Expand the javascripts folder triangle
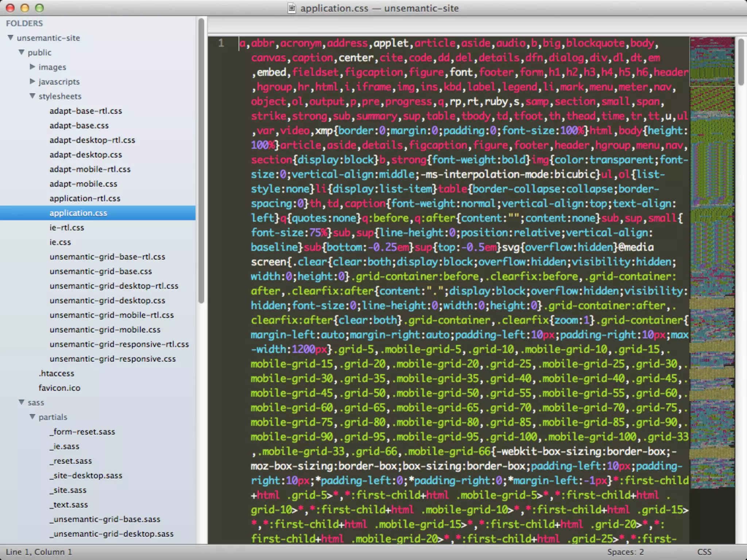Image resolution: width=747 pixels, height=560 pixels. click(x=32, y=81)
